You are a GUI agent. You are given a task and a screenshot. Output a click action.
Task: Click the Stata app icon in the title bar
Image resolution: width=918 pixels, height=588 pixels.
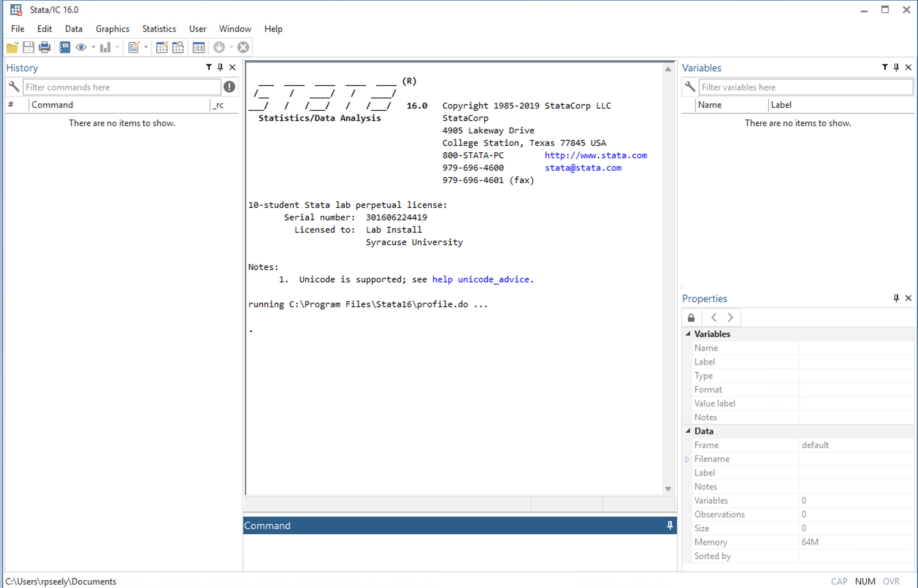[16, 9]
